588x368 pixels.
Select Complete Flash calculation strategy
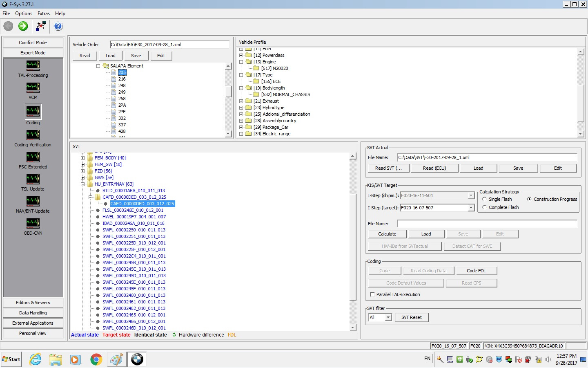(484, 207)
